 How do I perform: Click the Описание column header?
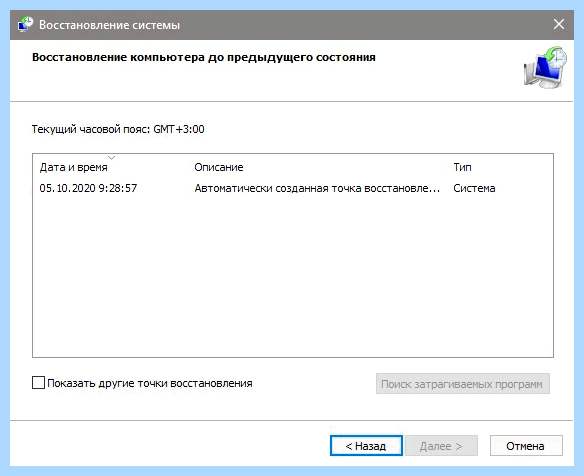(x=219, y=167)
